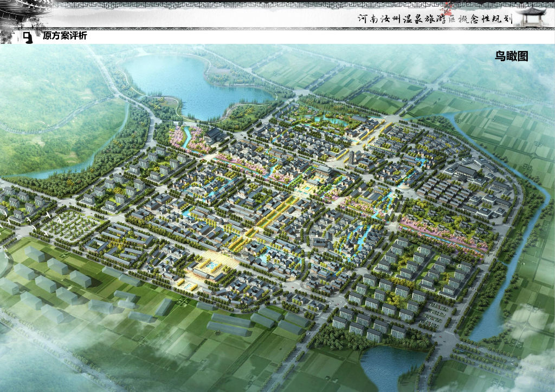Click the main entrance plaza with fountain pools
Viewport: 555px width, 392px height.
[209, 267]
